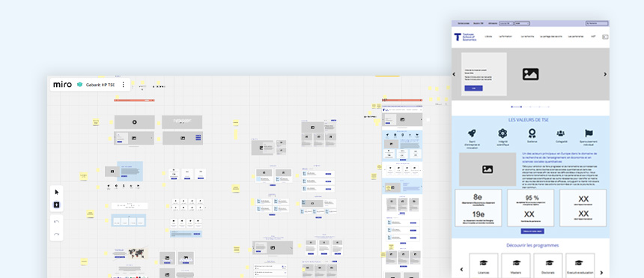Open the three-dot board options menu
The image size is (644, 278).
point(123,85)
